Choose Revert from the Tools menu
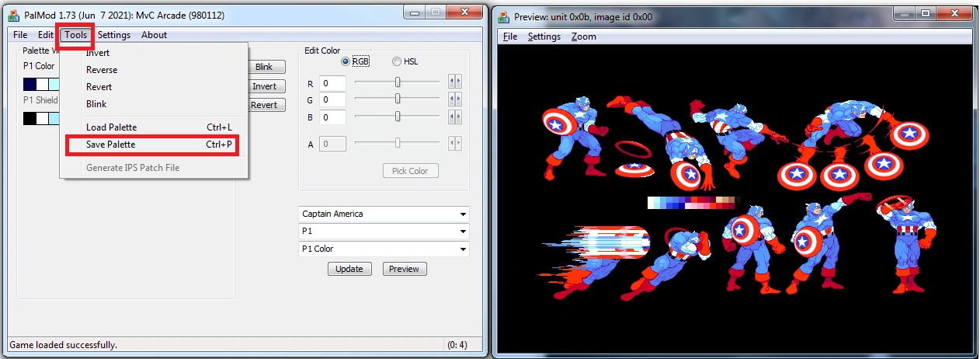The image size is (980, 359). point(154,87)
